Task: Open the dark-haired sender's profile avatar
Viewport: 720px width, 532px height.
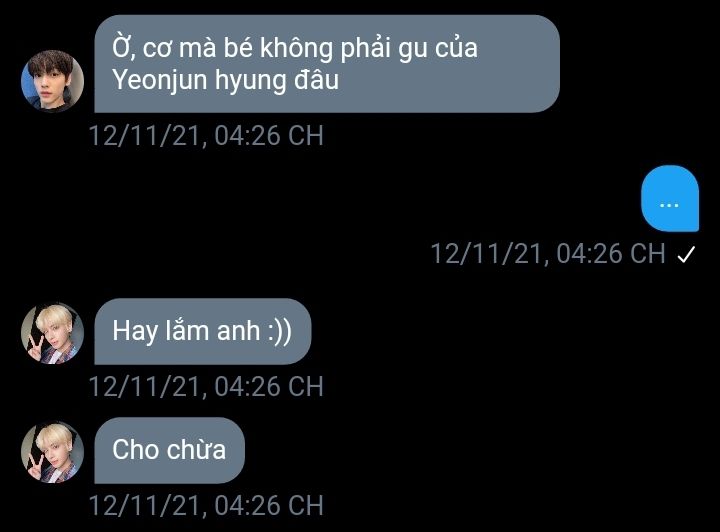Action: [x=52, y=81]
